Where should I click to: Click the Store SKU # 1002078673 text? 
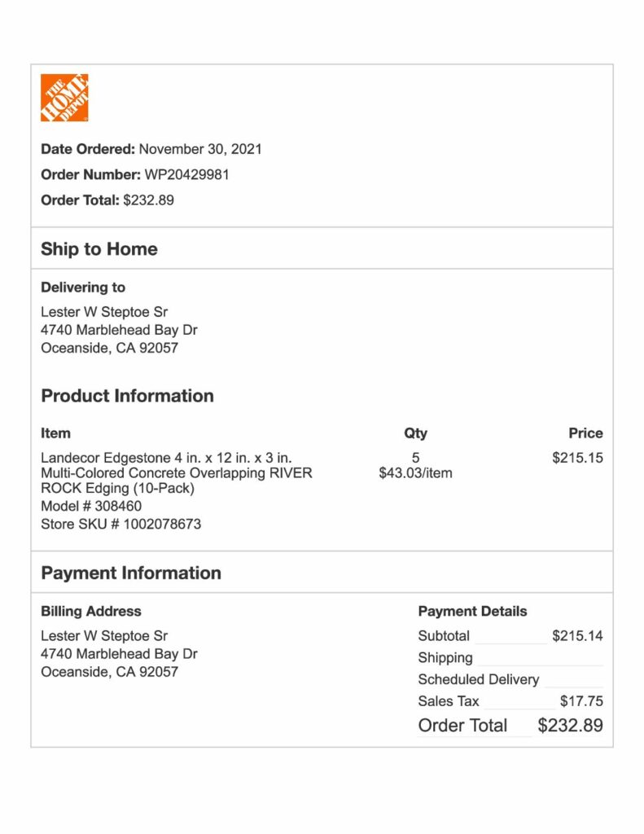click(121, 524)
